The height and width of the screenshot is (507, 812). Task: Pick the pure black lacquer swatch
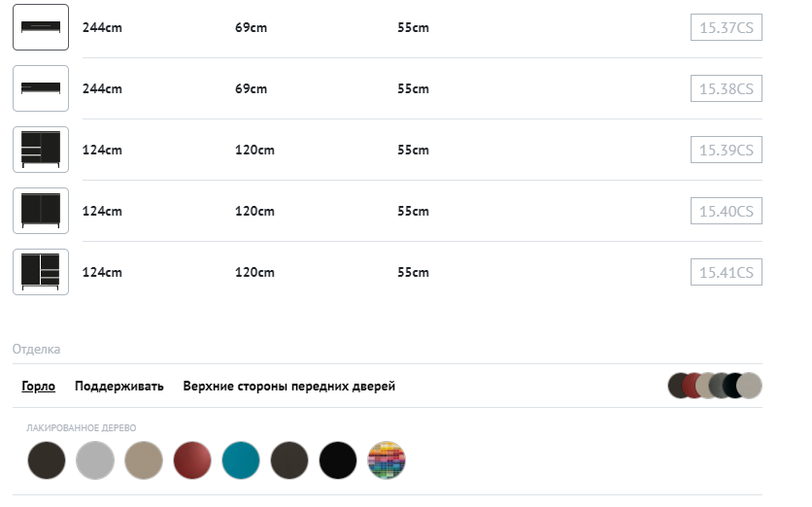pyautogui.click(x=338, y=459)
